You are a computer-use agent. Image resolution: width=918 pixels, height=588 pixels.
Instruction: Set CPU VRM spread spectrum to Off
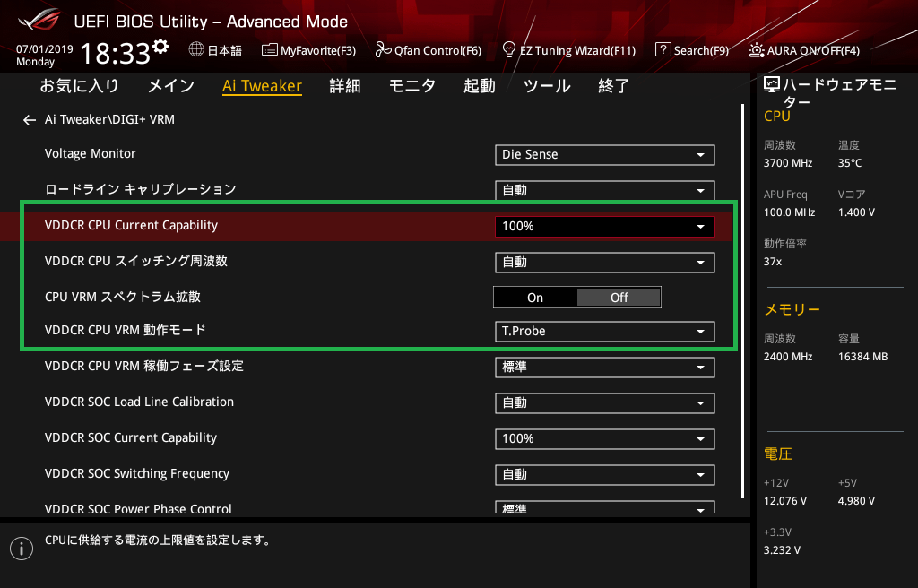pyautogui.click(x=619, y=298)
